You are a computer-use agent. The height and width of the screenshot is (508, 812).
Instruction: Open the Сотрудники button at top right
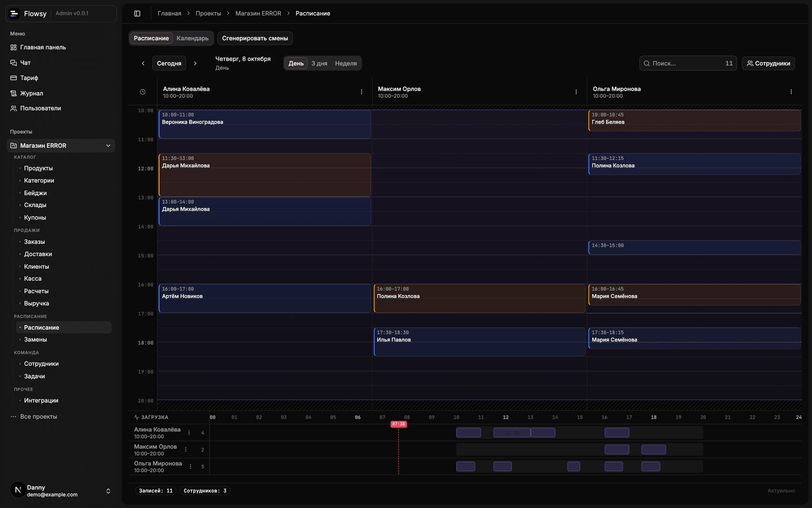point(768,63)
